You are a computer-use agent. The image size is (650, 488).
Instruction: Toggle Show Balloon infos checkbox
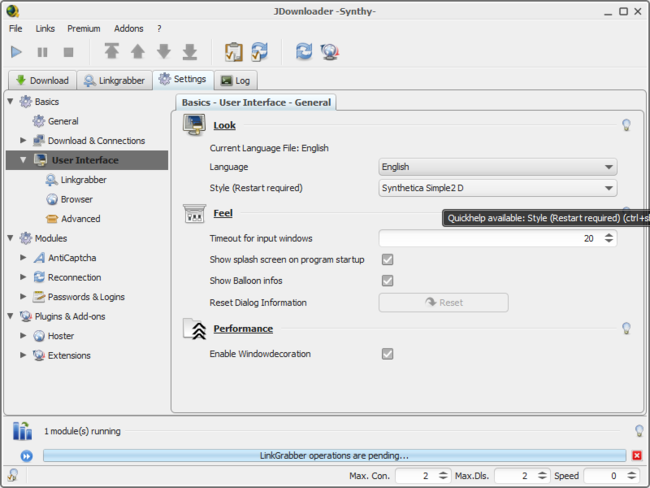click(388, 281)
